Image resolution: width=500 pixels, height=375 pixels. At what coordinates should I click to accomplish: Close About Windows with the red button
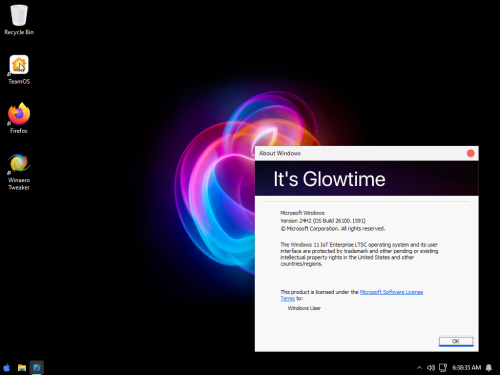(471, 153)
